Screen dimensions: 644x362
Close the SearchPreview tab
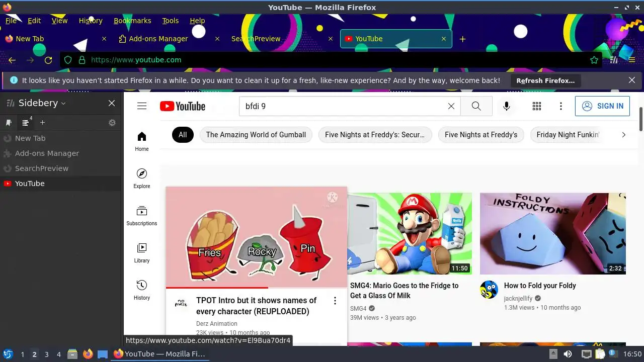click(331, 39)
